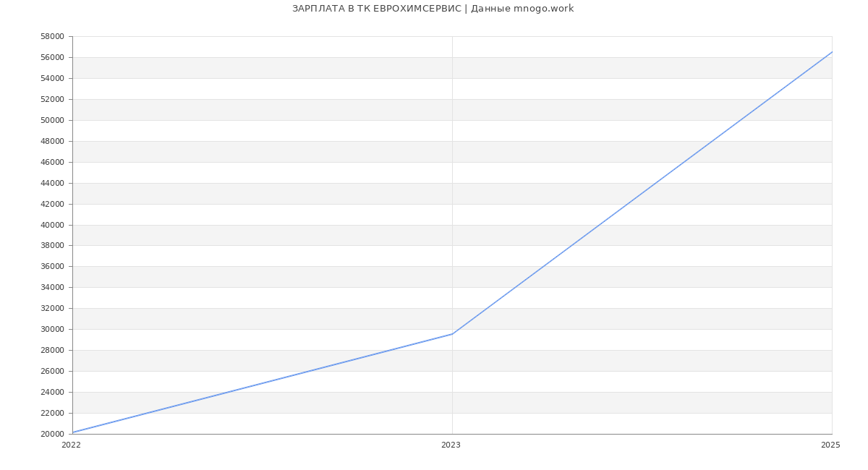Viewport: 868px width, 470px height.
Task: Select the 2025 x-axis label
Action: [830, 445]
